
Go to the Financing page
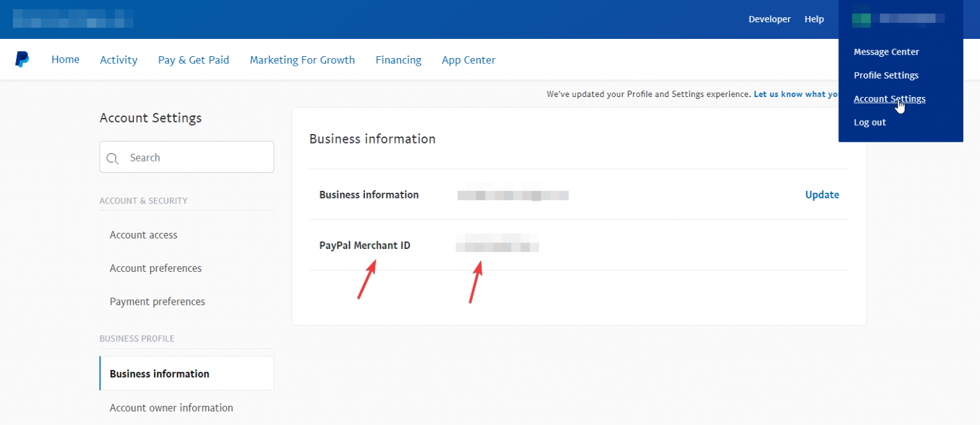[398, 59]
